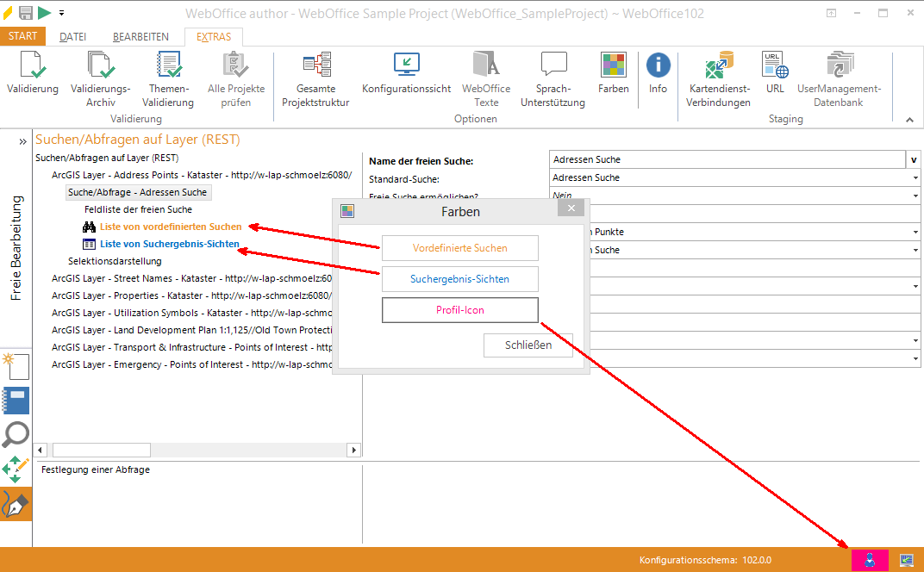Open the Info ribbon button

(x=658, y=67)
